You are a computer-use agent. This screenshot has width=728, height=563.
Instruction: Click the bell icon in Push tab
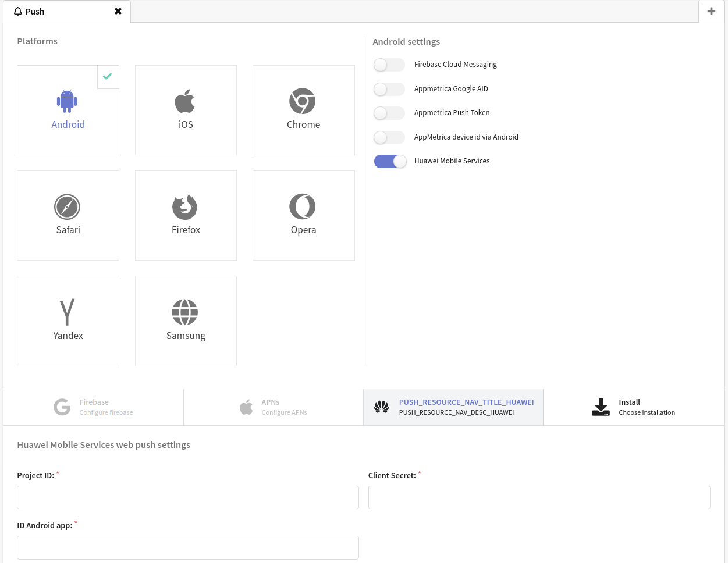[18, 12]
